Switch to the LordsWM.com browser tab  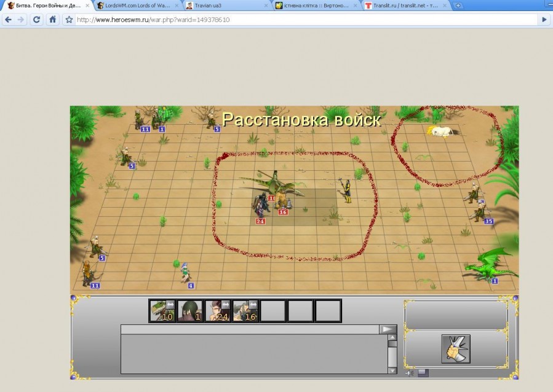point(138,6)
